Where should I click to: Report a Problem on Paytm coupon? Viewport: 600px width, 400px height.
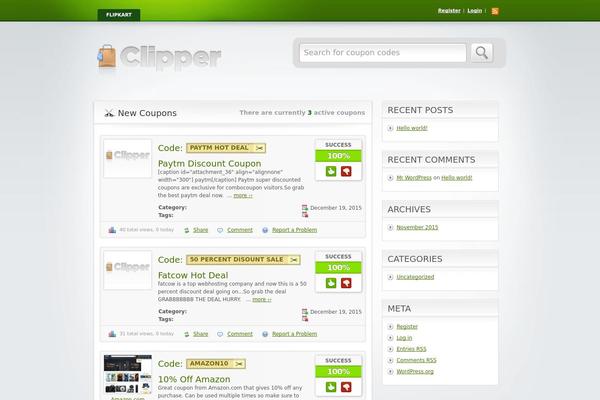[295, 230]
